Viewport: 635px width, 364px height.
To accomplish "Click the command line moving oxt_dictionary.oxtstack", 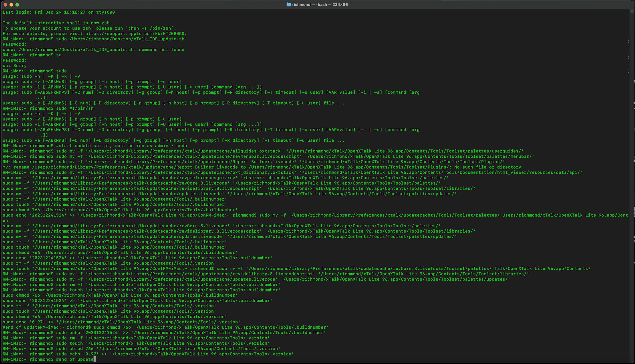I will pos(293,172).
